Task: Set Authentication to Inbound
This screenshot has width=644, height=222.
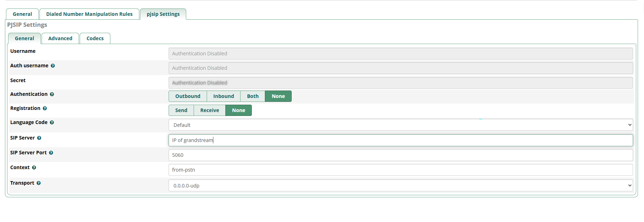Action: click(224, 96)
